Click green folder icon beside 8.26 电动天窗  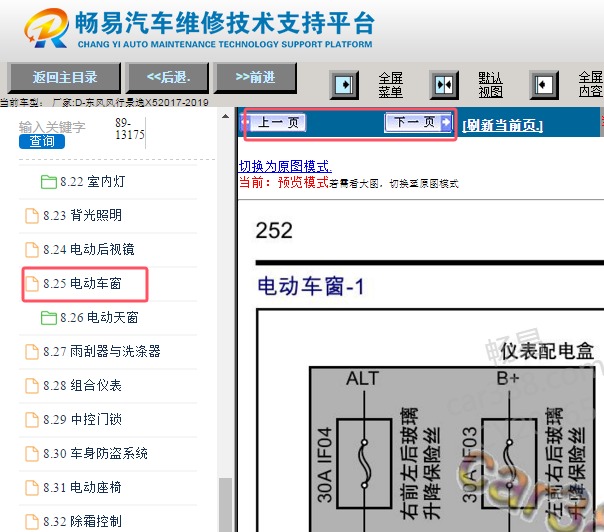[49, 318]
